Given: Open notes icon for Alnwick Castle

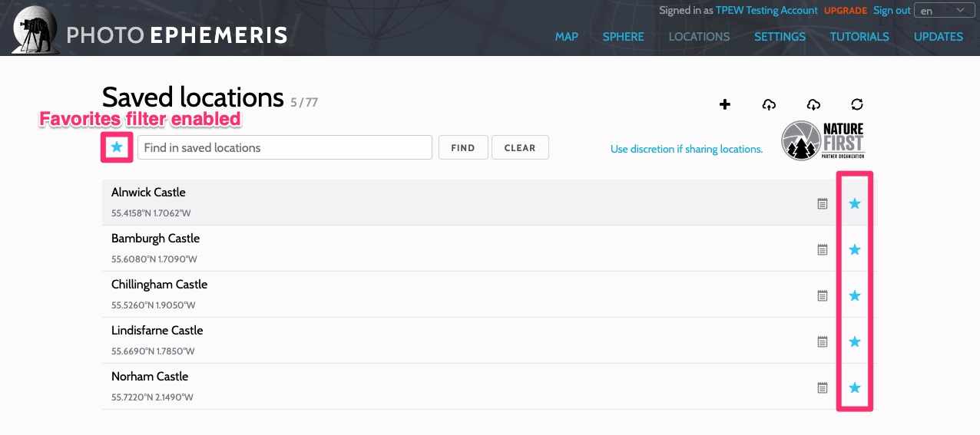Looking at the screenshot, I should pos(823,203).
